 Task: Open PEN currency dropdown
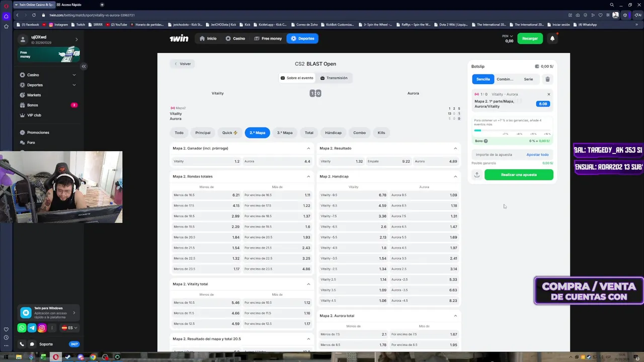coord(508,36)
